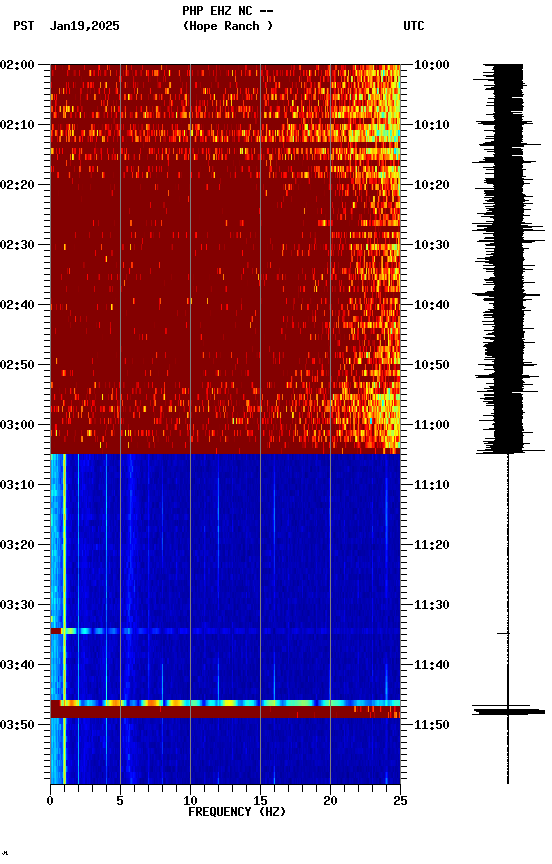Click the large seismogram spike near 11:48 UTC
This screenshot has height=864, width=552.
pos(508,711)
